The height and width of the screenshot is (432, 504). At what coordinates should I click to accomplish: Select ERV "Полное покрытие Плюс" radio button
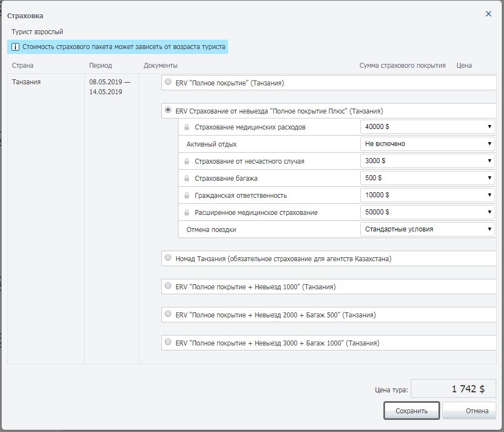click(168, 110)
